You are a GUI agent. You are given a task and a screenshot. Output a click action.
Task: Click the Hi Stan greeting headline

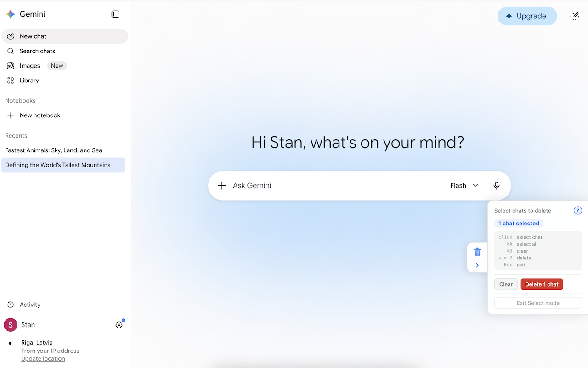coord(358,142)
